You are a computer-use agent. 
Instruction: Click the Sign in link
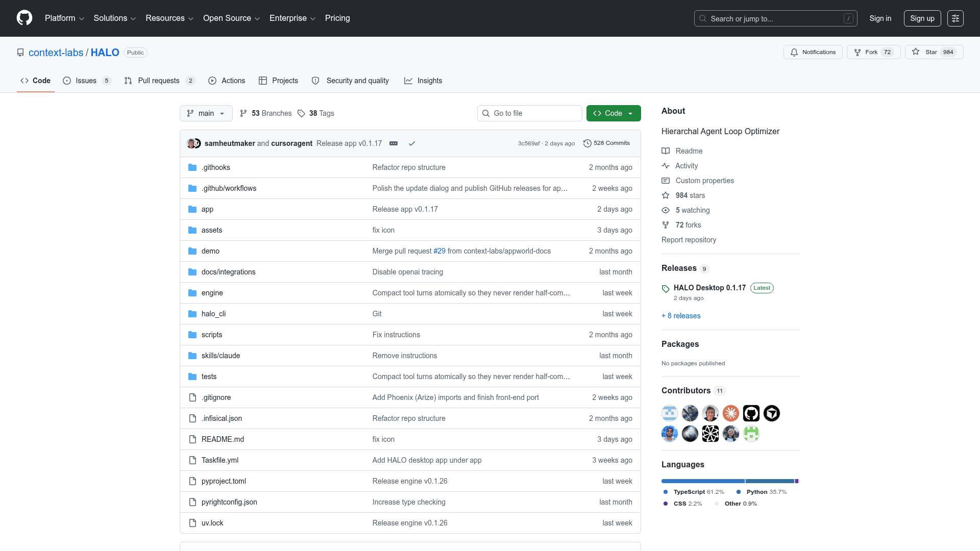click(880, 18)
